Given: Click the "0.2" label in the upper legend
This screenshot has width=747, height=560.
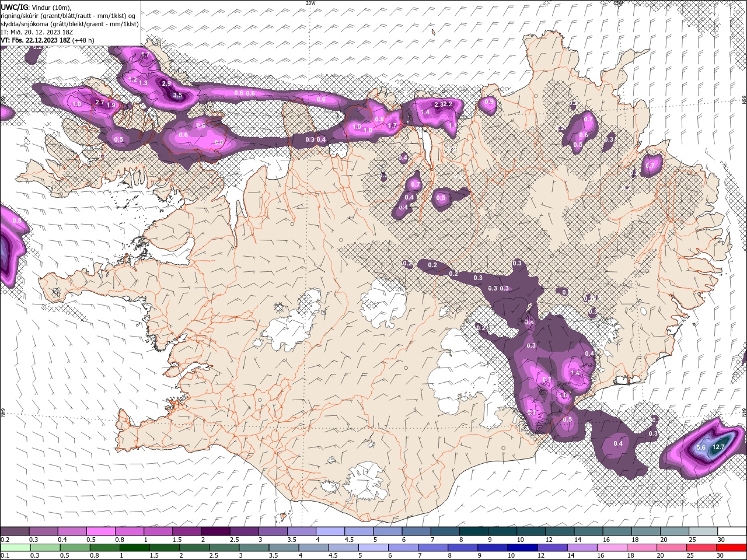Looking at the screenshot, I should coord(5,540).
